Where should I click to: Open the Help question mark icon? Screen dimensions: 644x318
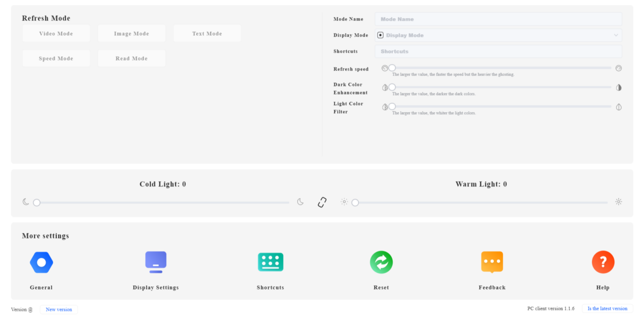603,262
